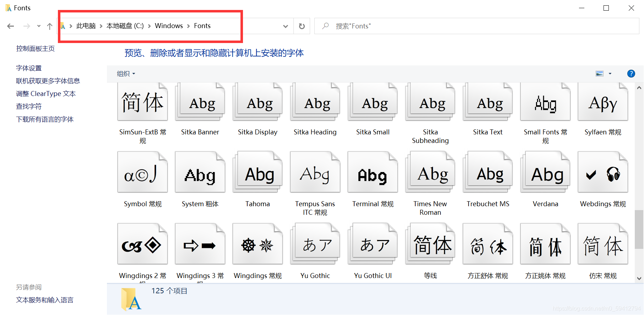Select the Tempus Sans ITC font icon

[x=315, y=172]
